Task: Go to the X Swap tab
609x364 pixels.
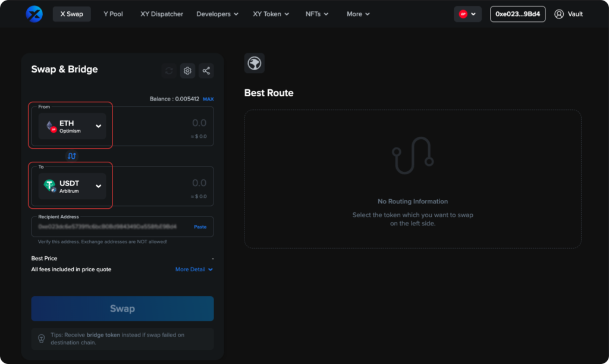Action: pos(72,14)
